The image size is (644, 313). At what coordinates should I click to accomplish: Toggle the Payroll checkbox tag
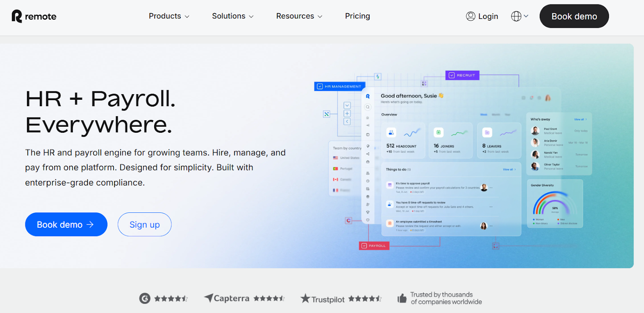pyautogui.click(x=364, y=246)
